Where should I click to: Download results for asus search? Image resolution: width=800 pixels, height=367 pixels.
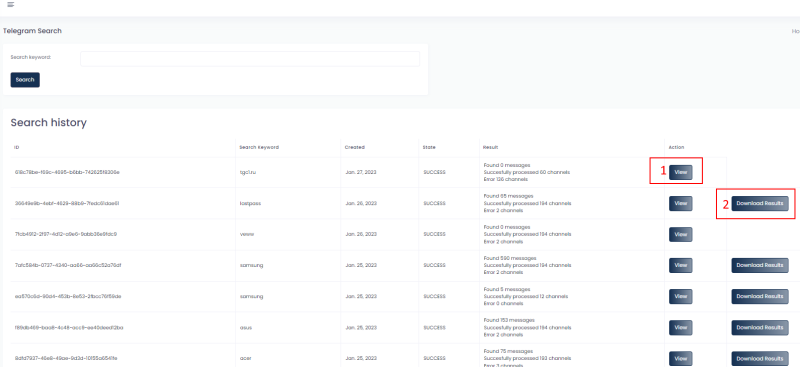(760, 328)
